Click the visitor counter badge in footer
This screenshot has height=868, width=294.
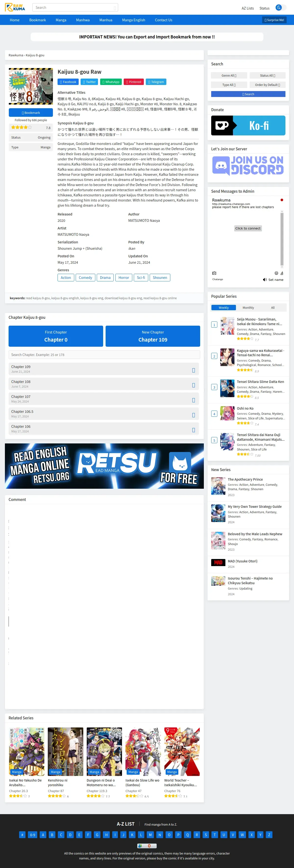(147, 846)
